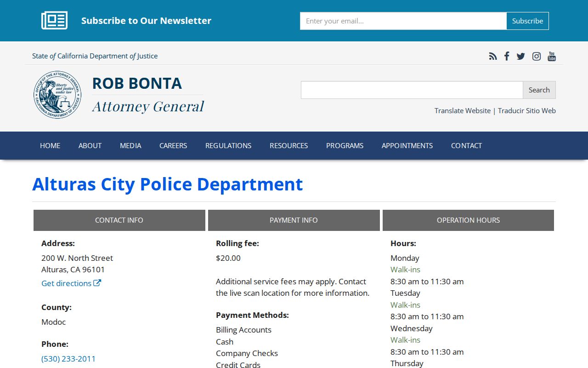Open the RSS feed icon
The width and height of the screenshot is (588, 368).
click(x=493, y=56)
